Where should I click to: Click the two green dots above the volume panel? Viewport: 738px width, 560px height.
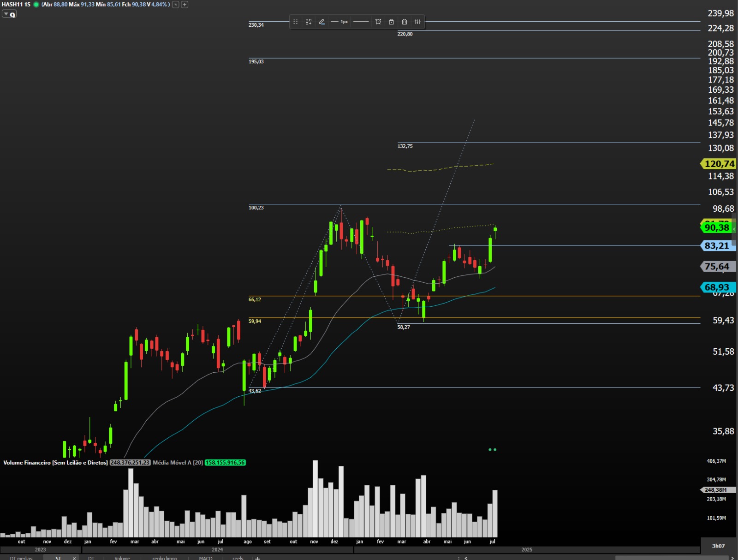tap(493, 450)
